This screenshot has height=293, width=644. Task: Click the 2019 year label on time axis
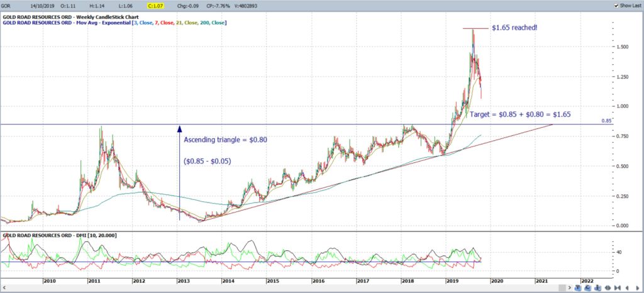[453, 281]
